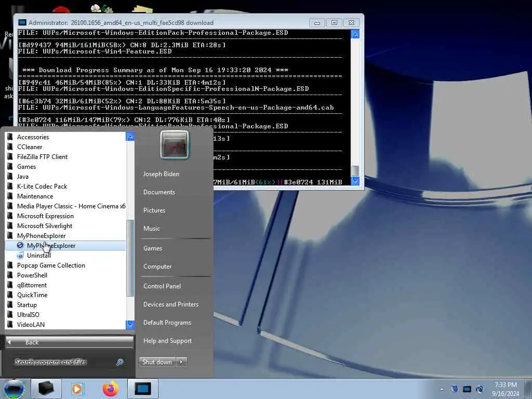Show hidden tray icons arrow

coord(442,389)
